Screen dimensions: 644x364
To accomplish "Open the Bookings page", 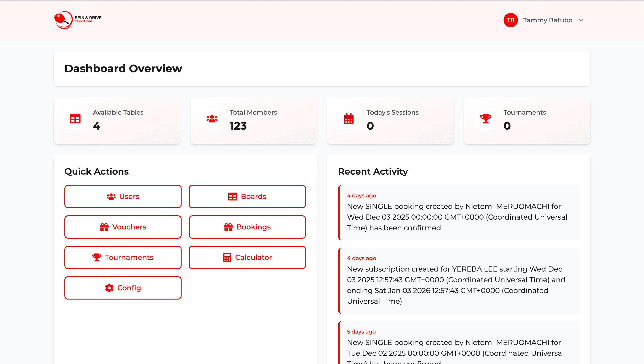I will [x=247, y=227].
